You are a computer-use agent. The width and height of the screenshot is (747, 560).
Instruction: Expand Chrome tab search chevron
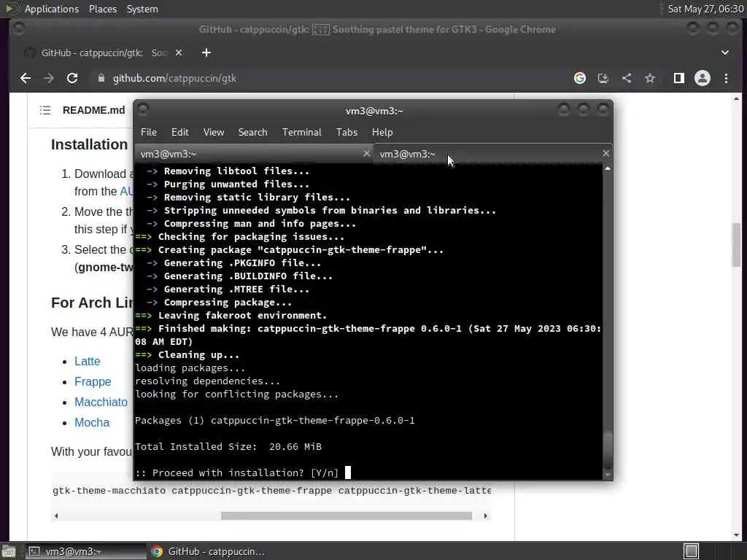725,52
